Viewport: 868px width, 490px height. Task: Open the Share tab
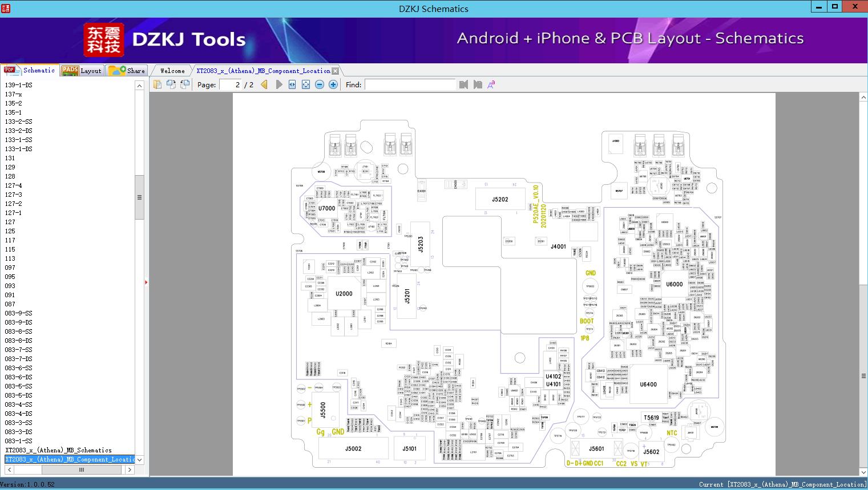[127, 70]
